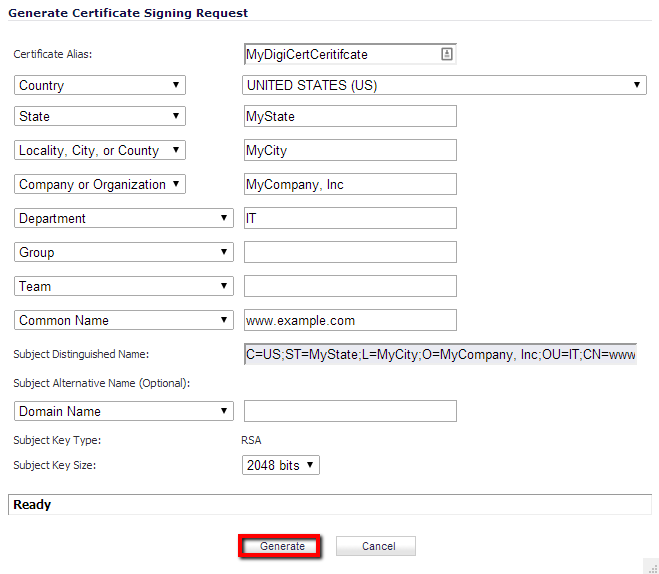Open the State attribute dropdown

100,117
